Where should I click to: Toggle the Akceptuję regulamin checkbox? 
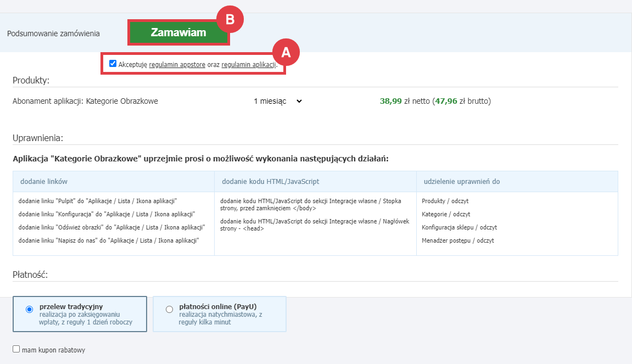[113, 64]
